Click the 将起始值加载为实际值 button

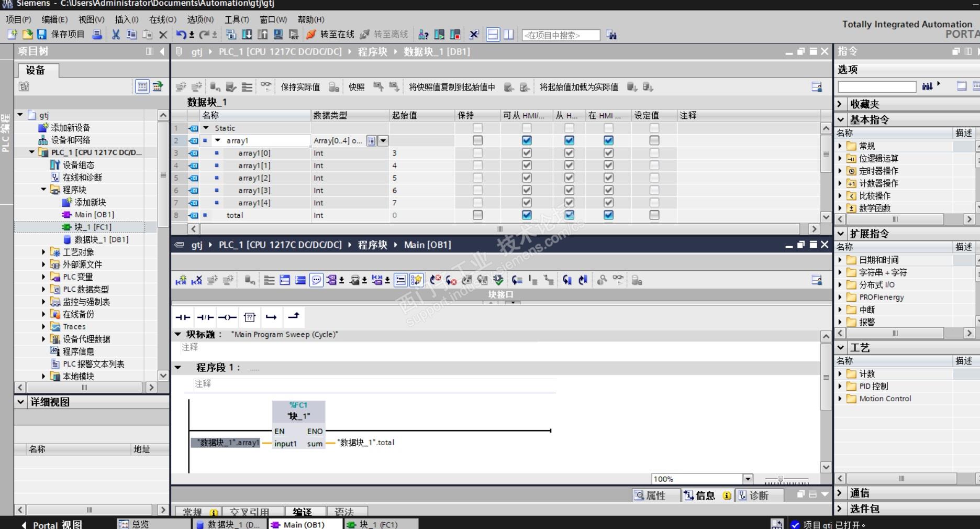coord(579,87)
